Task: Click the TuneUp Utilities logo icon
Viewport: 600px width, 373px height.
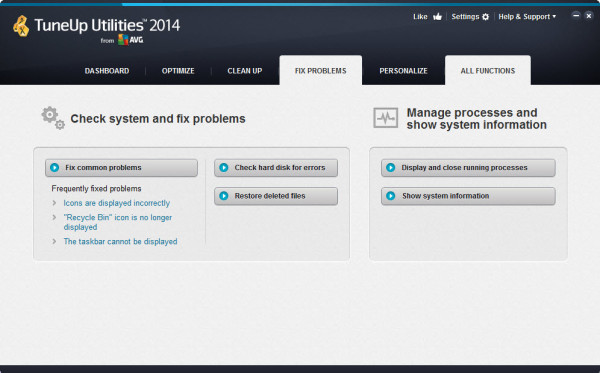Action: 21,26
